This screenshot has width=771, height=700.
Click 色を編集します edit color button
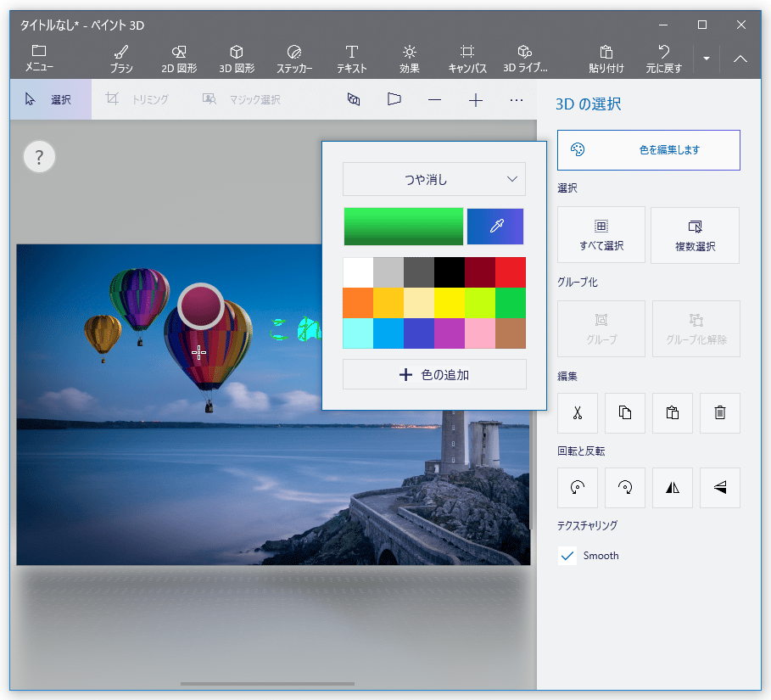[x=649, y=150]
